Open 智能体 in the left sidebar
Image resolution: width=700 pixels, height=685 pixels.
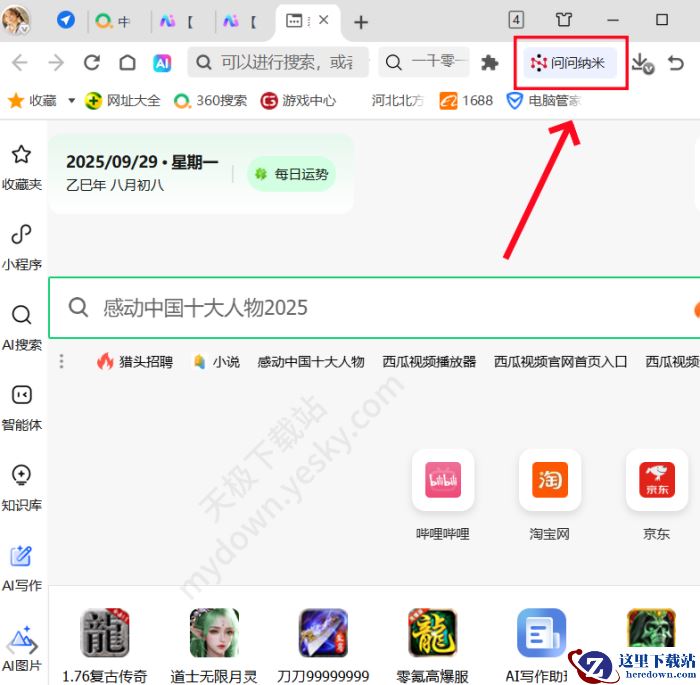pyautogui.click(x=21, y=408)
